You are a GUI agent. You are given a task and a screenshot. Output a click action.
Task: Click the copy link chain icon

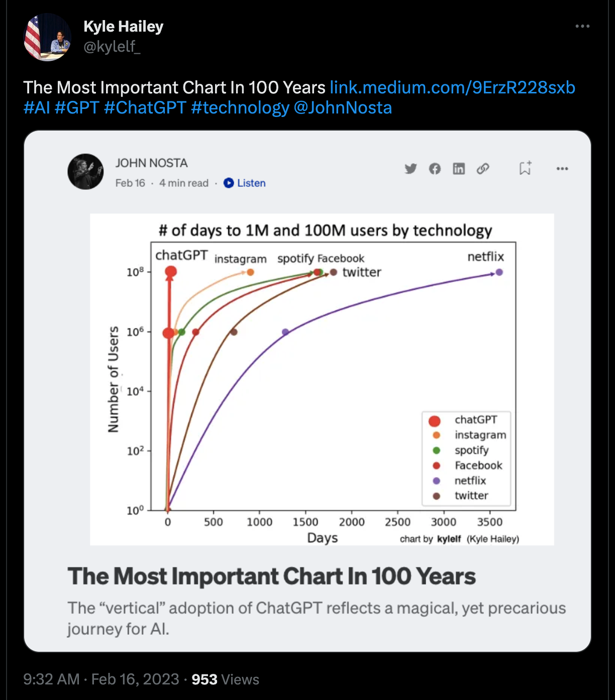point(483,169)
